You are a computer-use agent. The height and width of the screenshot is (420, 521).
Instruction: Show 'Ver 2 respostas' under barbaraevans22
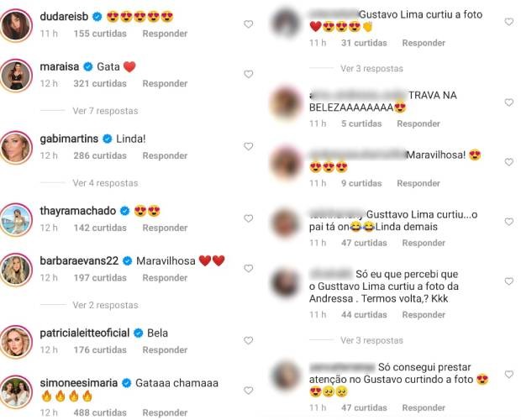click(x=105, y=305)
